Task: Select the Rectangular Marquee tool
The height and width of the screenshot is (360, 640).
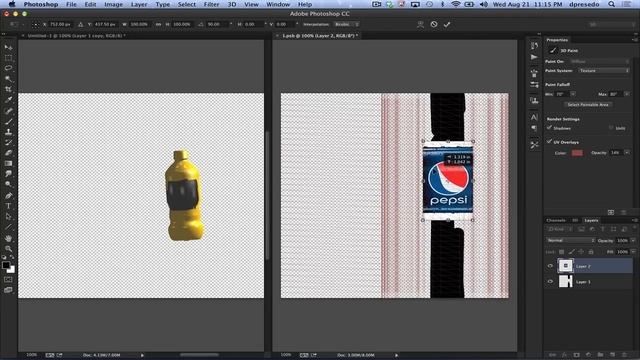Action: (x=8, y=58)
